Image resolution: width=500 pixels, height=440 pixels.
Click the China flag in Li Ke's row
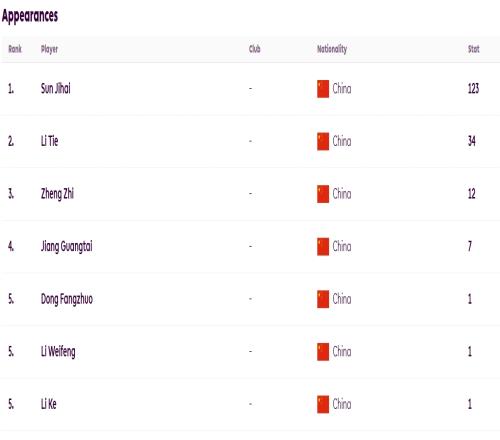(x=323, y=404)
